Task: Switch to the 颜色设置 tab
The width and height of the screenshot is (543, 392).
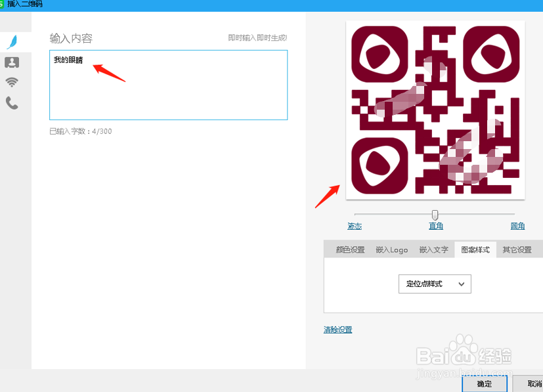Action: [x=350, y=250]
